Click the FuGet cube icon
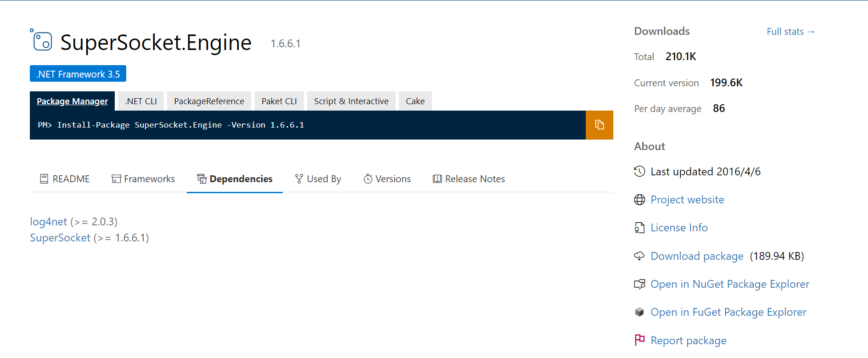Screen dimensions: 868x358 (x=639, y=312)
